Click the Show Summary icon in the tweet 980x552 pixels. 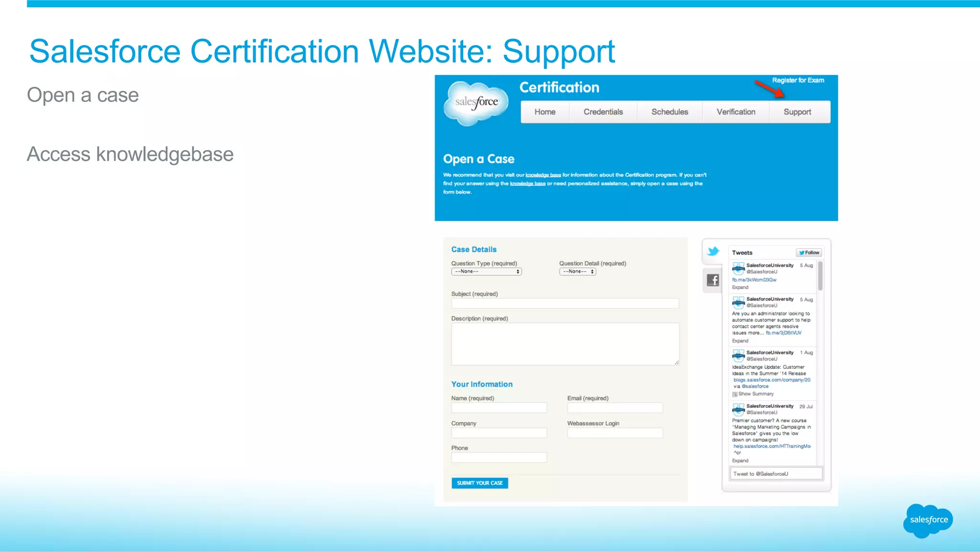click(735, 394)
